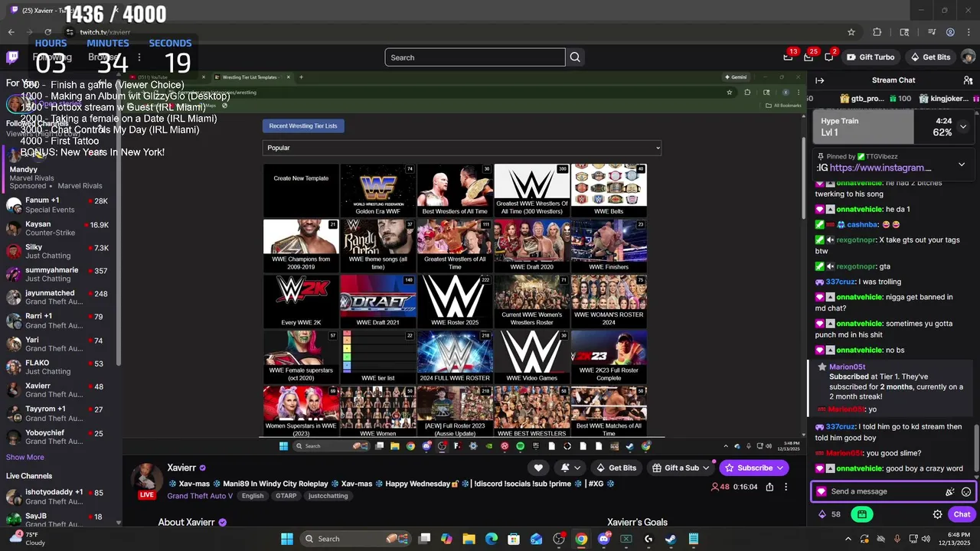Click the browser address bar

[452, 32]
